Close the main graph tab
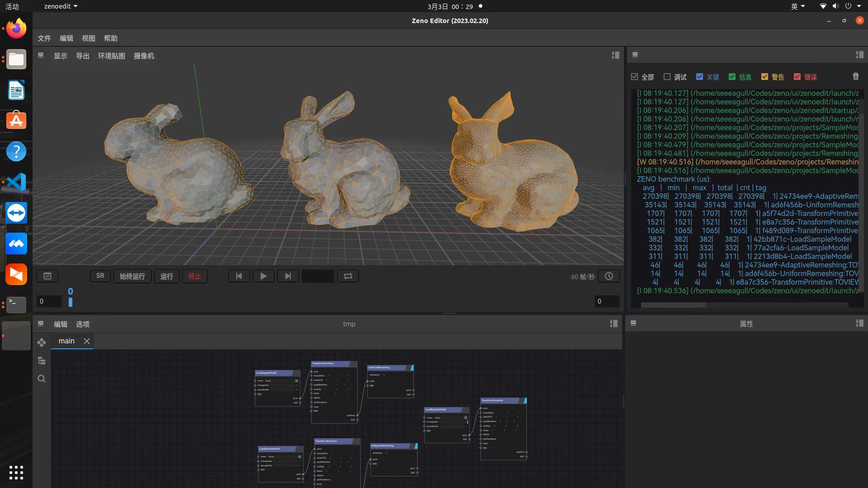 pos(87,341)
